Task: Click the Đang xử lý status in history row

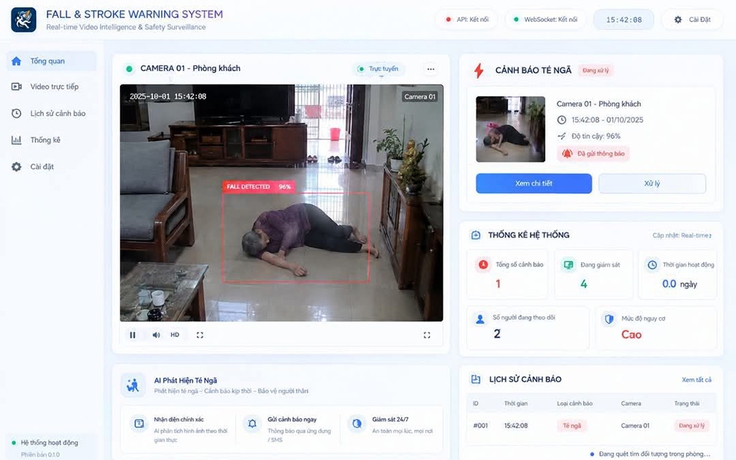Action: click(x=691, y=426)
